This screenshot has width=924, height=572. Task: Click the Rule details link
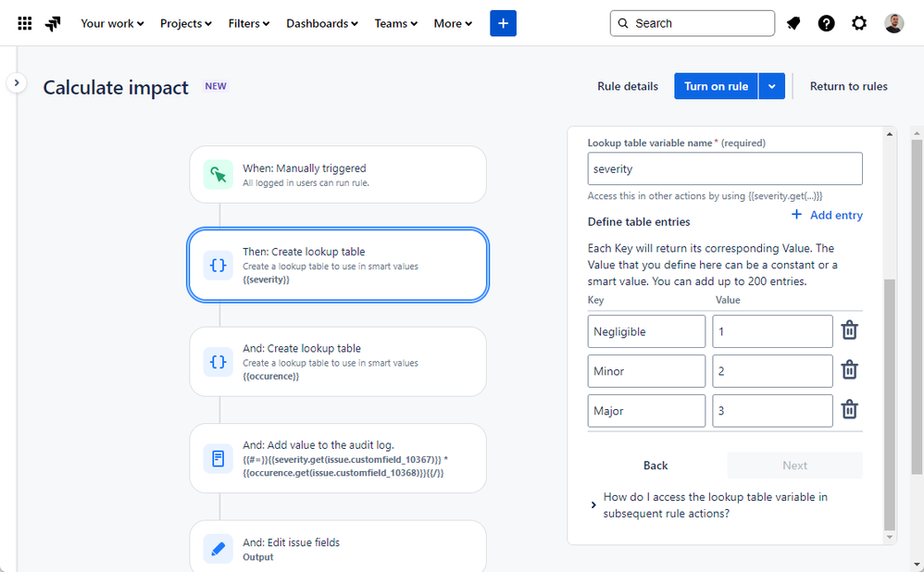628,87
